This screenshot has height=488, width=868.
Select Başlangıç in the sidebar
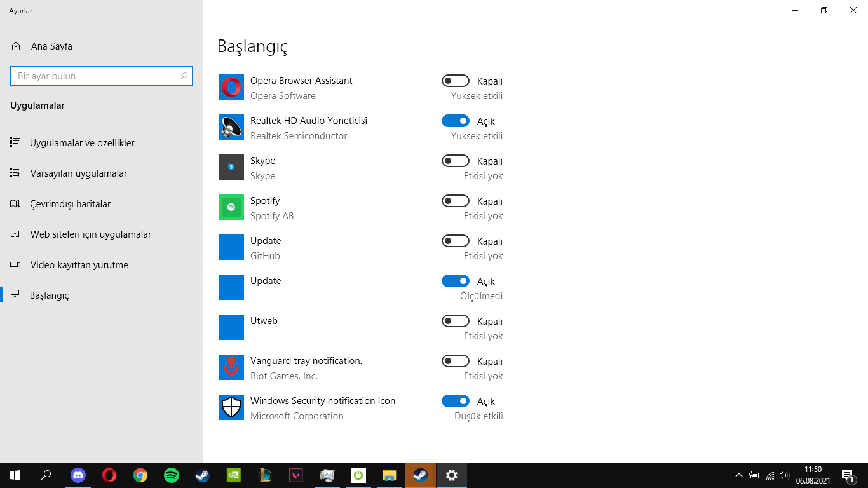pos(102,295)
